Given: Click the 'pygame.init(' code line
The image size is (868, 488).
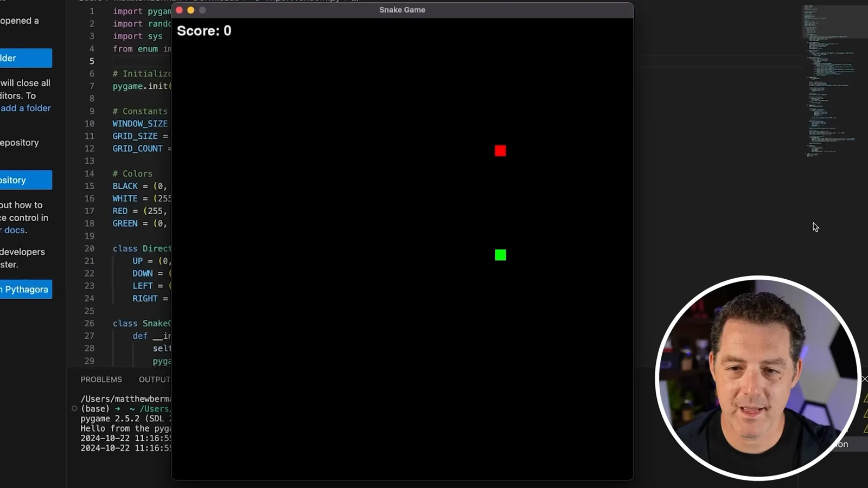Looking at the screenshot, I should tap(142, 86).
